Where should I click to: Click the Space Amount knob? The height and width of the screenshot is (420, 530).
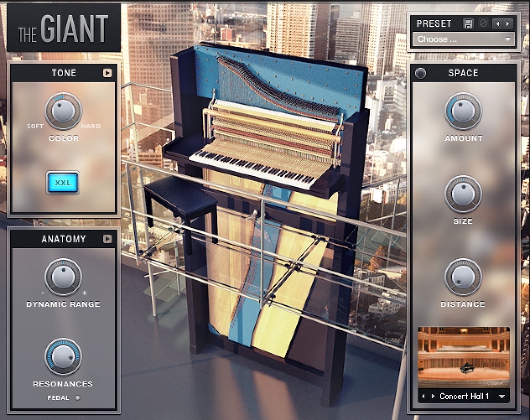pos(463,111)
